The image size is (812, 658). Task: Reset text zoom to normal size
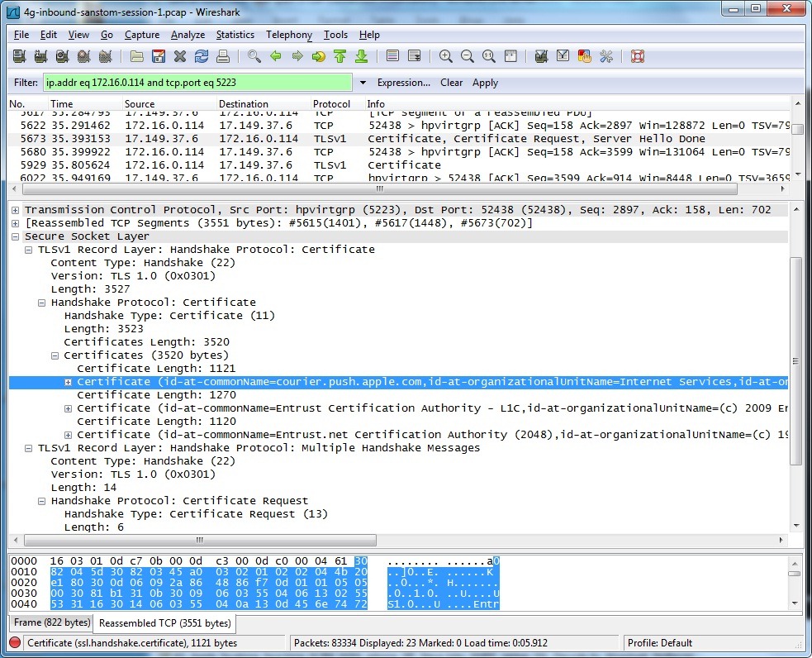tap(488, 56)
